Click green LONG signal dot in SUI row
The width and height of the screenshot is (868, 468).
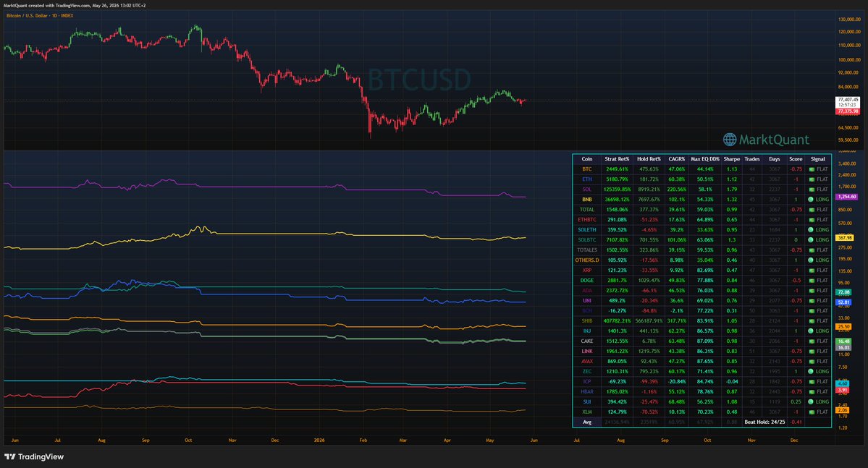pyautogui.click(x=810, y=402)
